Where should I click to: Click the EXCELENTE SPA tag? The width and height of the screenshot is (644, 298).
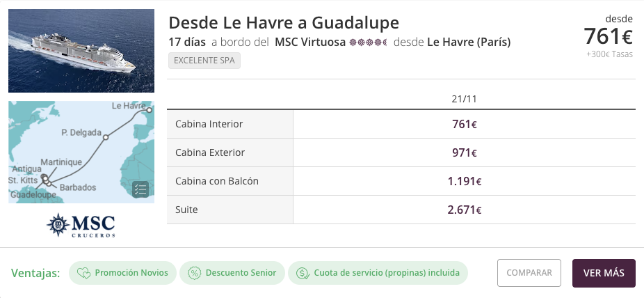204,61
